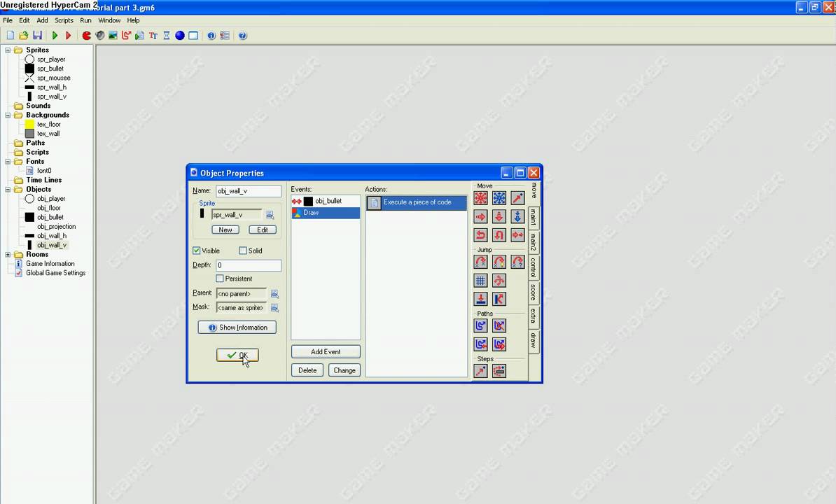836x504 pixels.
Task: Click the Add Event button
Action: (x=326, y=351)
